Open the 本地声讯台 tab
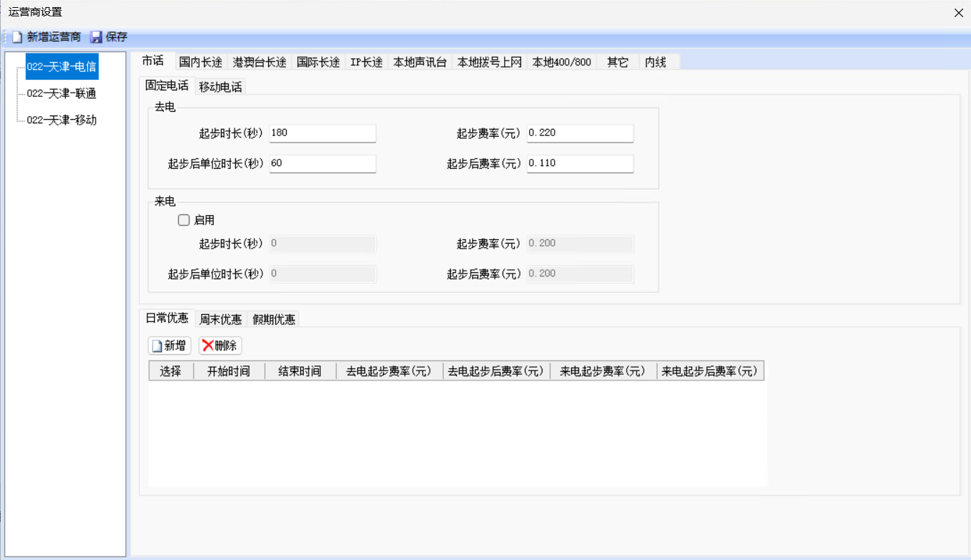Image resolution: width=971 pixels, height=560 pixels. click(x=420, y=62)
